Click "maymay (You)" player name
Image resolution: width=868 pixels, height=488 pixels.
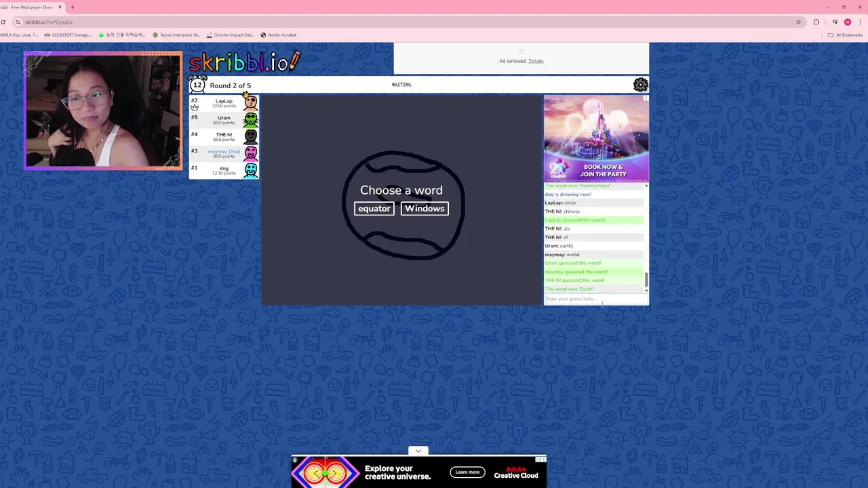tap(224, 152)
